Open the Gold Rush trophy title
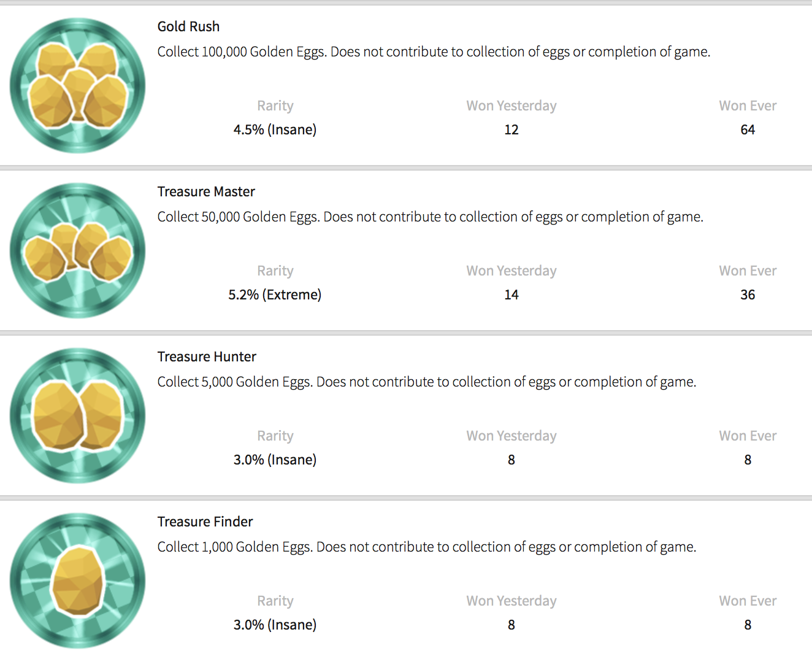This screenshot has height=659, width=812. coord(188,26)
